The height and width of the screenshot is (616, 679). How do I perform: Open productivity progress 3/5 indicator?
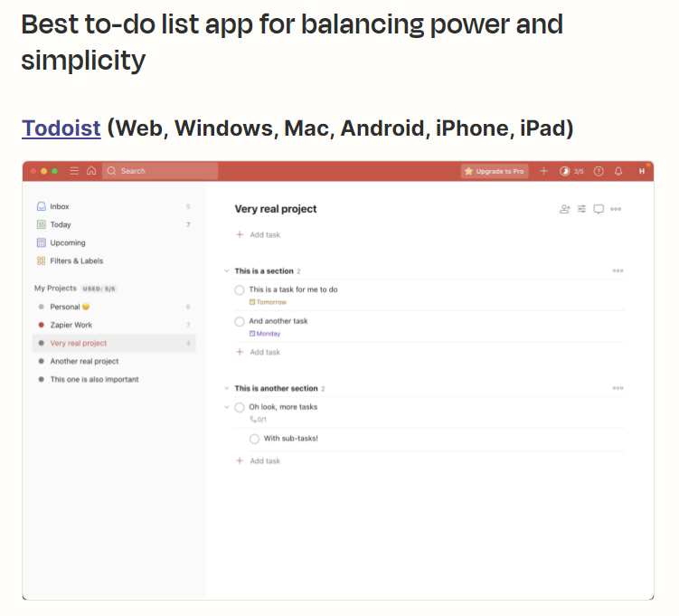571,171
